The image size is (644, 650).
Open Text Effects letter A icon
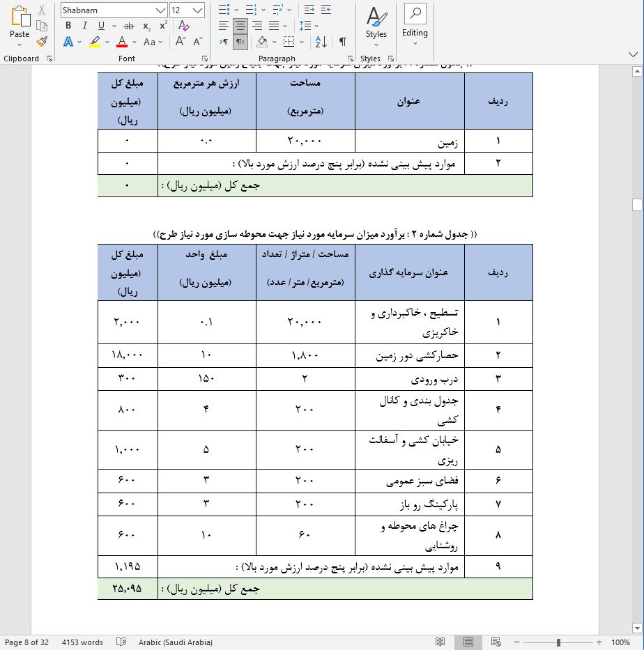(x=68, y=42)
